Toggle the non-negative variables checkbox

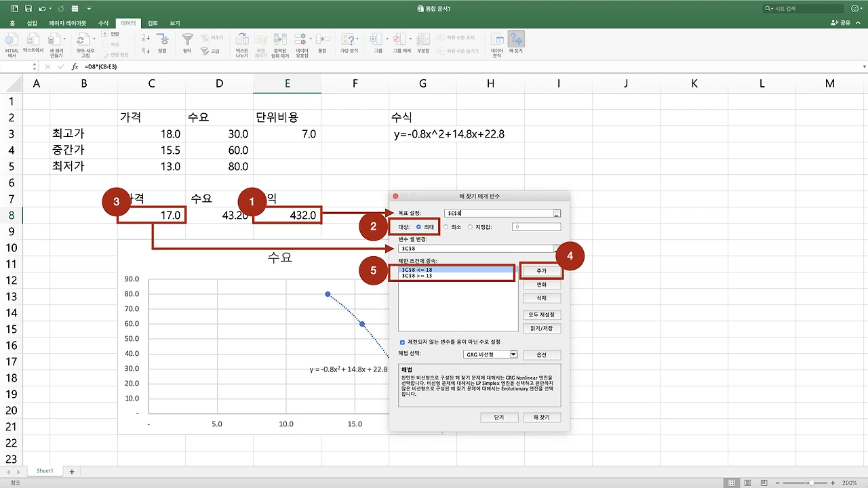pos(402,342)
